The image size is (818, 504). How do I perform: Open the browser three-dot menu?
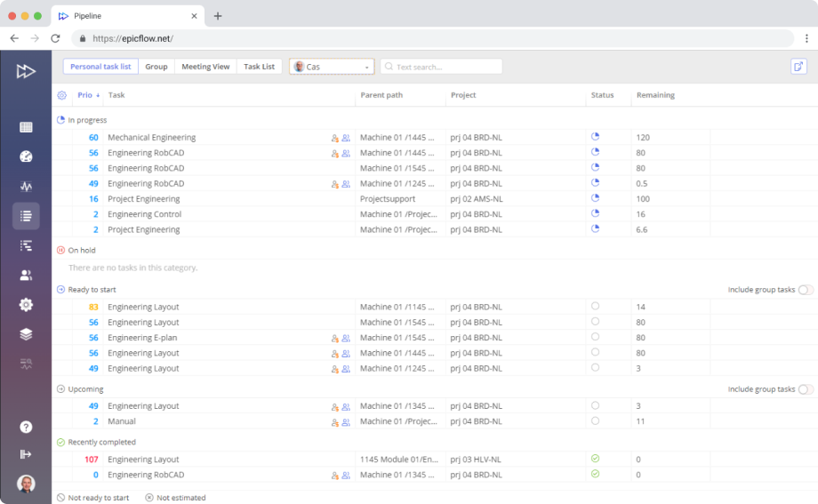806,38
